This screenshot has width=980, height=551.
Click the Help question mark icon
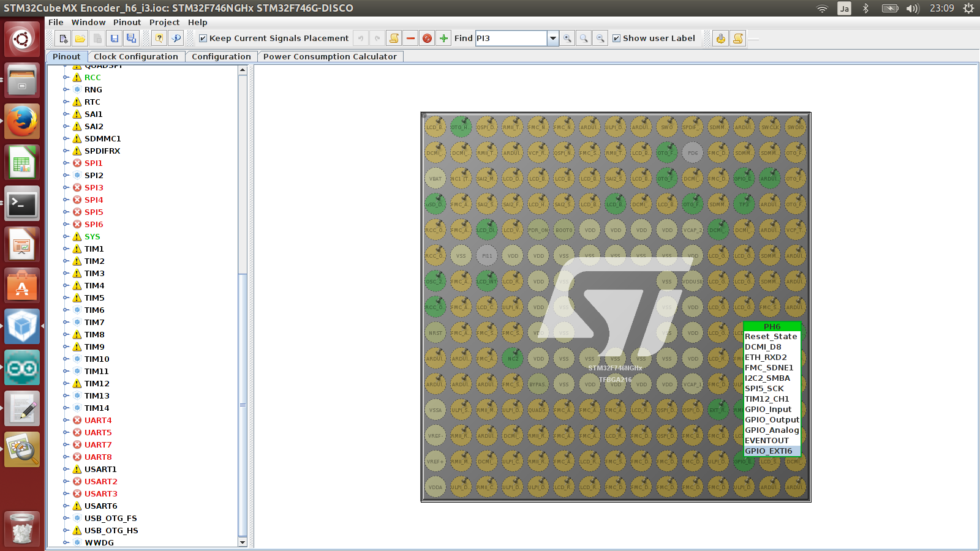(159, 39)
